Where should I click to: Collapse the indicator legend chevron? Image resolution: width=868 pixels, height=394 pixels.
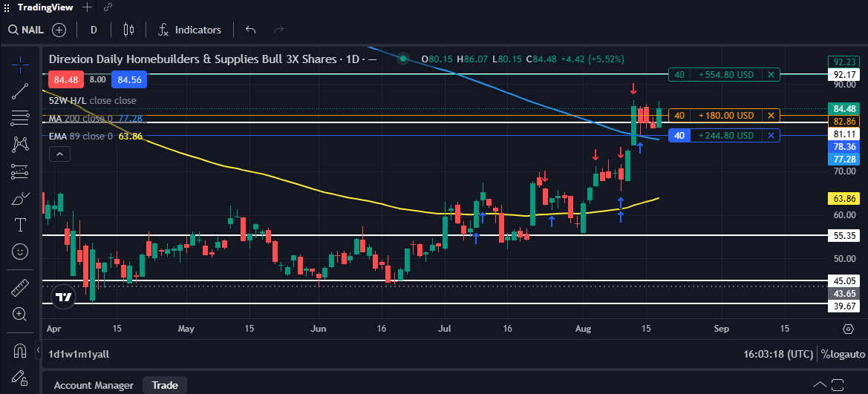(60, 154)
